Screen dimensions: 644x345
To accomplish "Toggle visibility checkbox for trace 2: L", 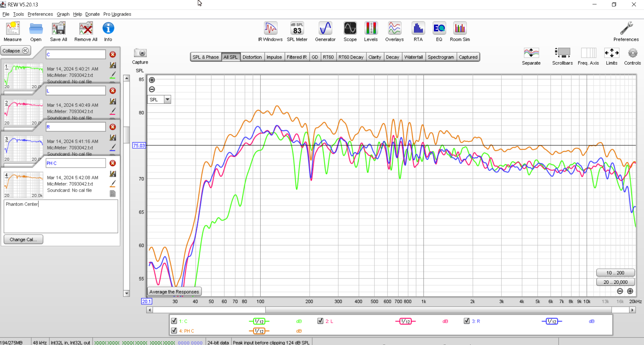I will coord(320,321).
